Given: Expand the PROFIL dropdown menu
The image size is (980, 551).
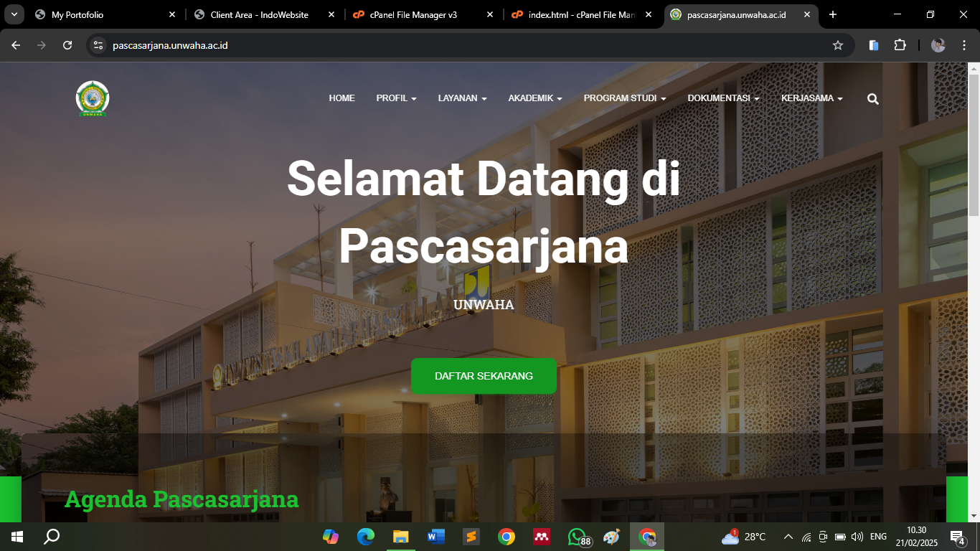Looking at the screenshot, I should pos(396,98).
